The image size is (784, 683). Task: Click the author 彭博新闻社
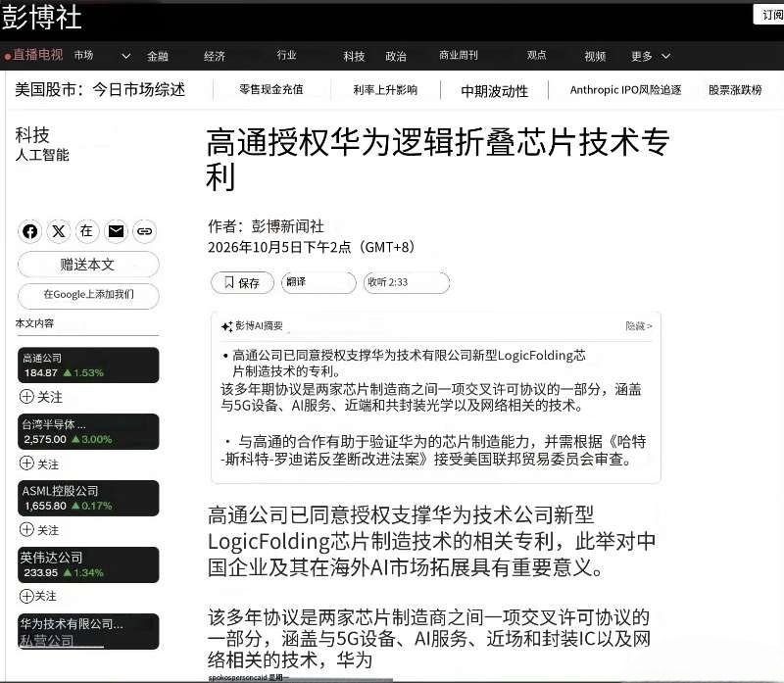pos(287,226)
